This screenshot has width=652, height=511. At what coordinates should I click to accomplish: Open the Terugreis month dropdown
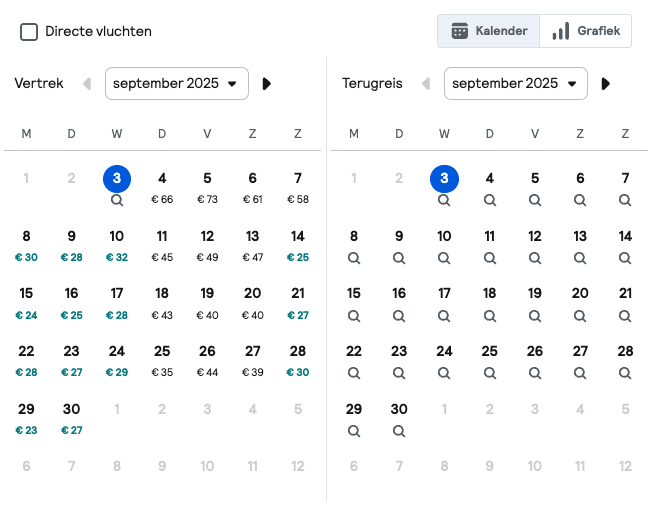tap(515, 84)
